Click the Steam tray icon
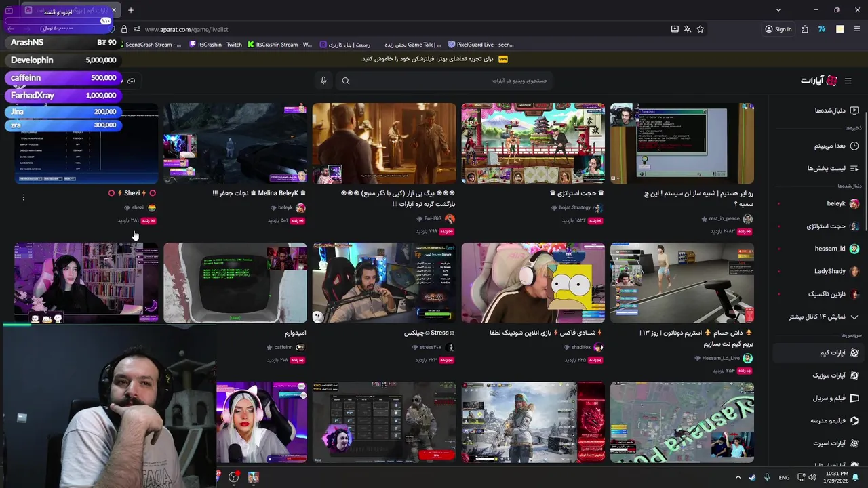Screen dimensions: 868x488 pyautogui.click(x=753, y=477)
